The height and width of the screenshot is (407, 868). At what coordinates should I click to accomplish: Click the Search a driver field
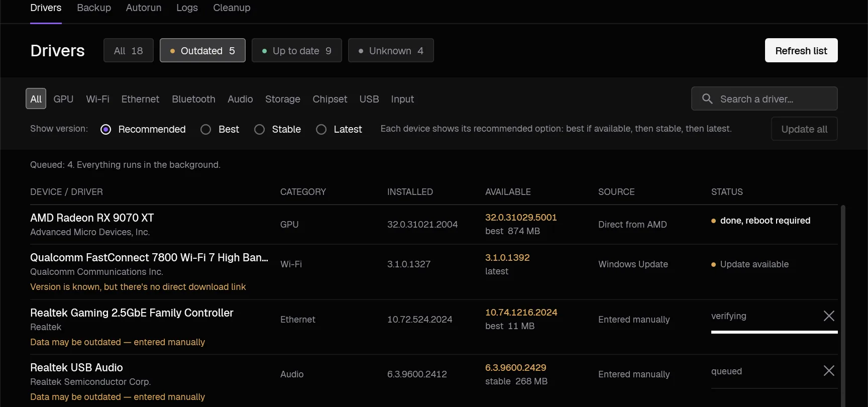[x=764, y=98]
